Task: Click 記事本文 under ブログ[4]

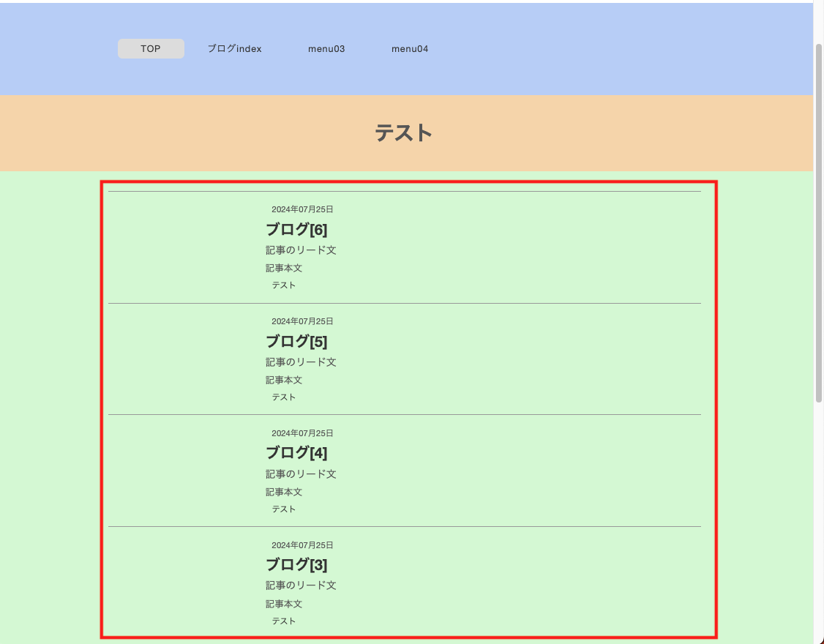Action: [284, 492]
